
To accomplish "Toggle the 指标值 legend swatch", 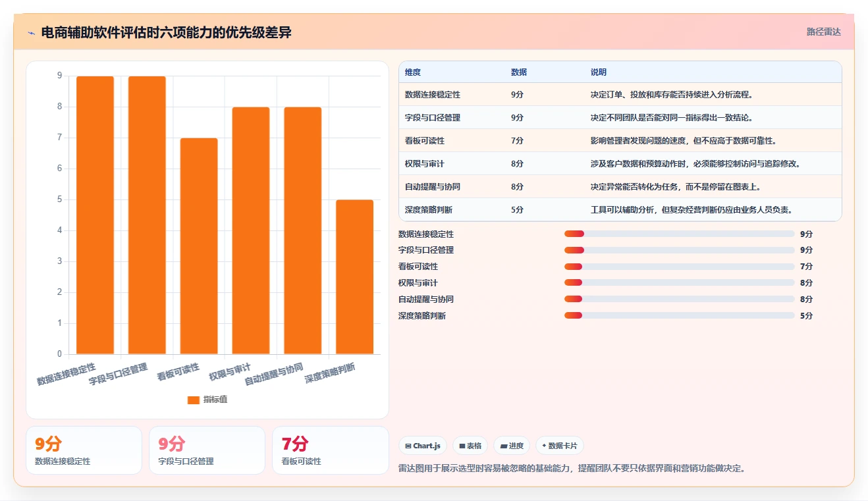I will 194,400.
